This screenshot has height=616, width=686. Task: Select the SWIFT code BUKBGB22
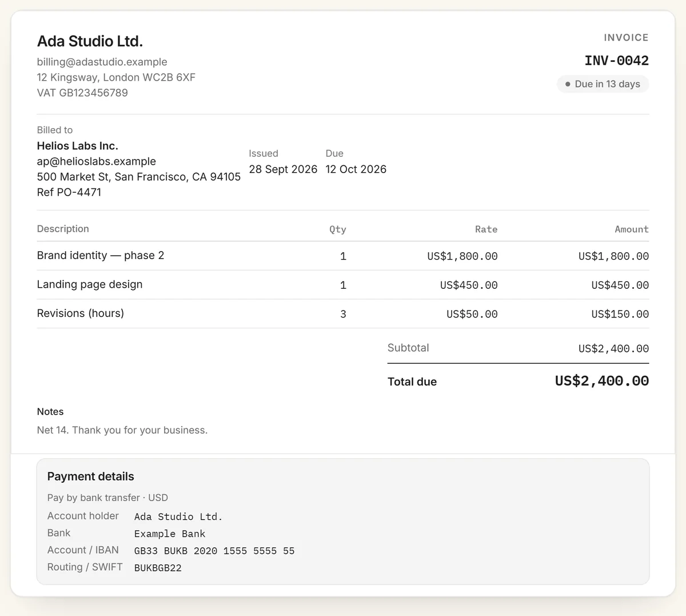158,568
